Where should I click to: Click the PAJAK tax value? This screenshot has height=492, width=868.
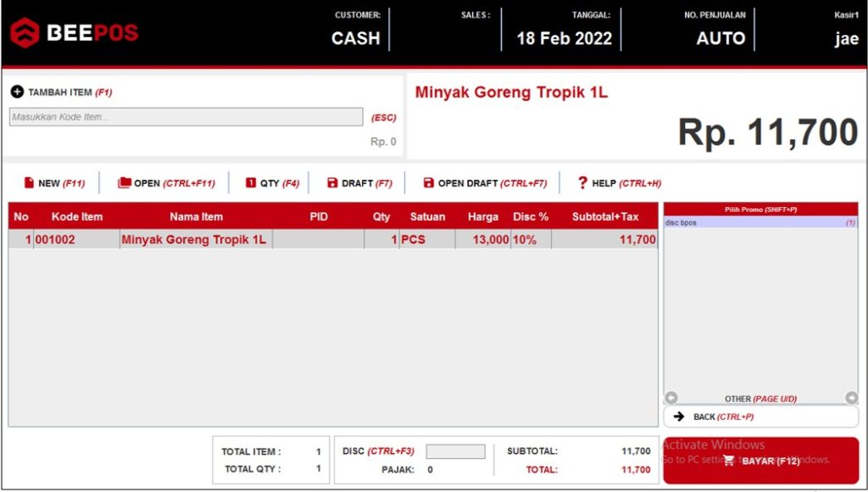(x=430, y=470)
